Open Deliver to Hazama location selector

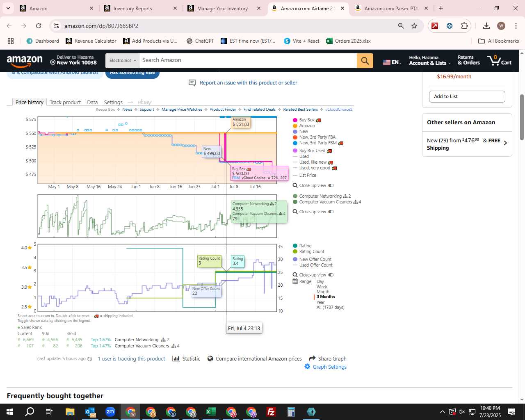[73, 60]
